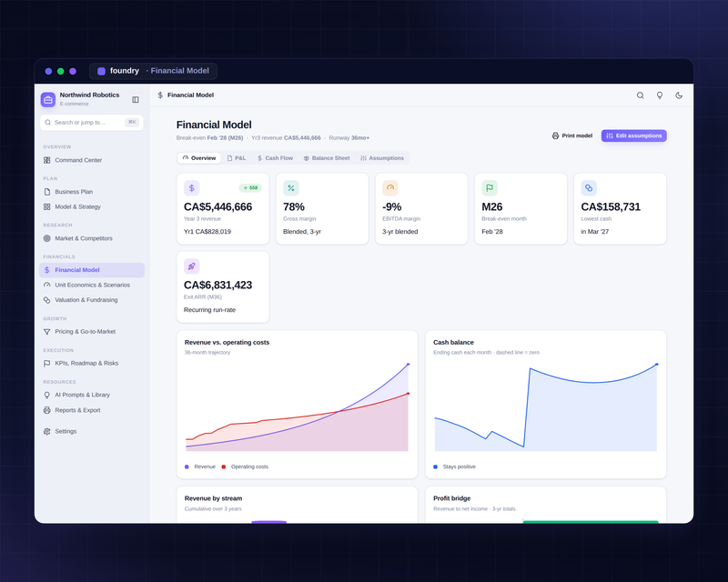Click the Market & Competitors target icon
Screen dimensions: 728x582
[x=47, y=238]
